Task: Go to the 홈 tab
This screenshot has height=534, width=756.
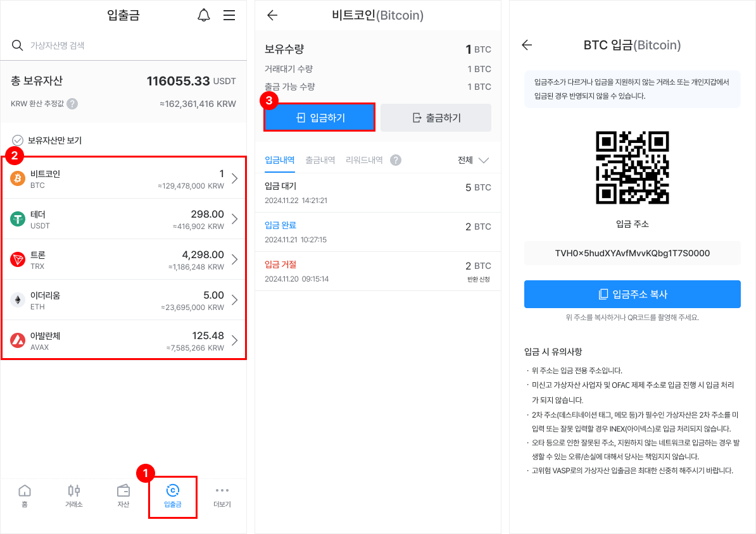Action: [x=25, y=496]
